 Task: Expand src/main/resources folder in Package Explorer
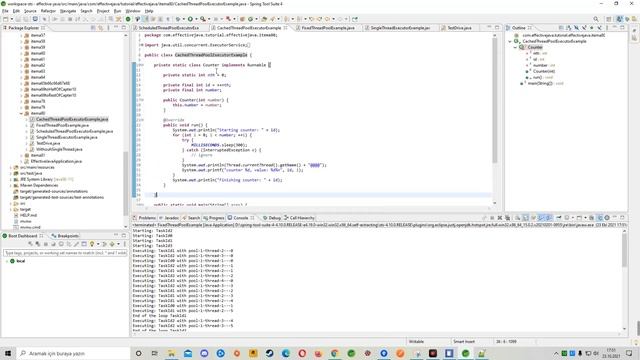point(11,167)
